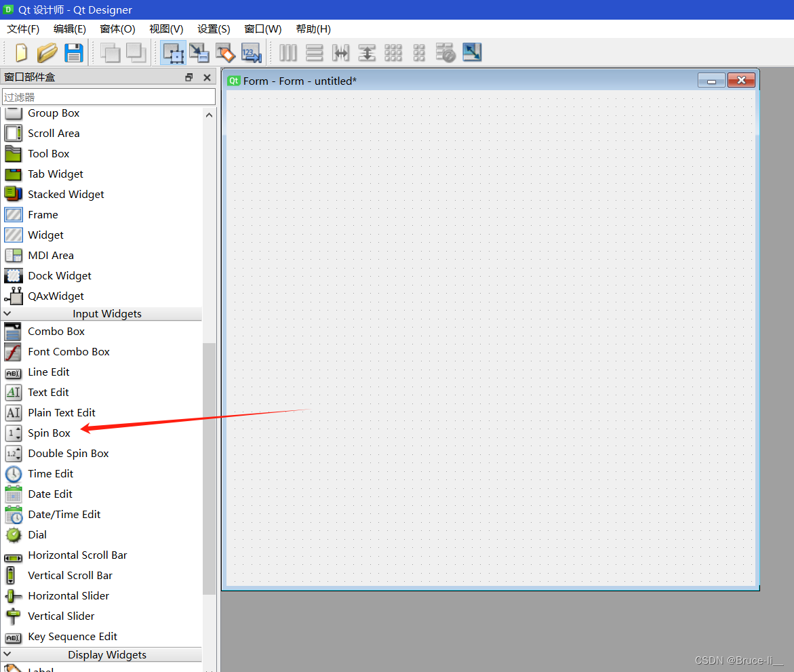The width and height of the screenshot is (794, 672).
Task: Click the Open file folder icon
Action: click(x=47, y=53)
